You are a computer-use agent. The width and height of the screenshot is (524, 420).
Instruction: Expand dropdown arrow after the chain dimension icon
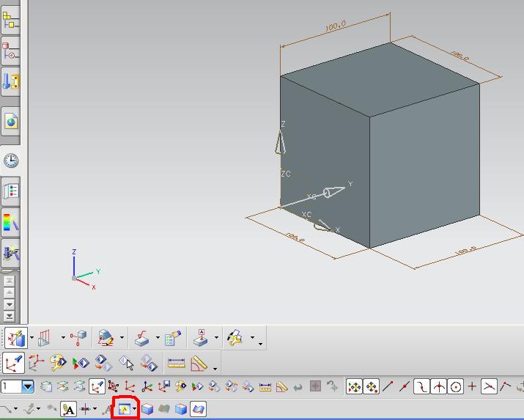[63, 337]
